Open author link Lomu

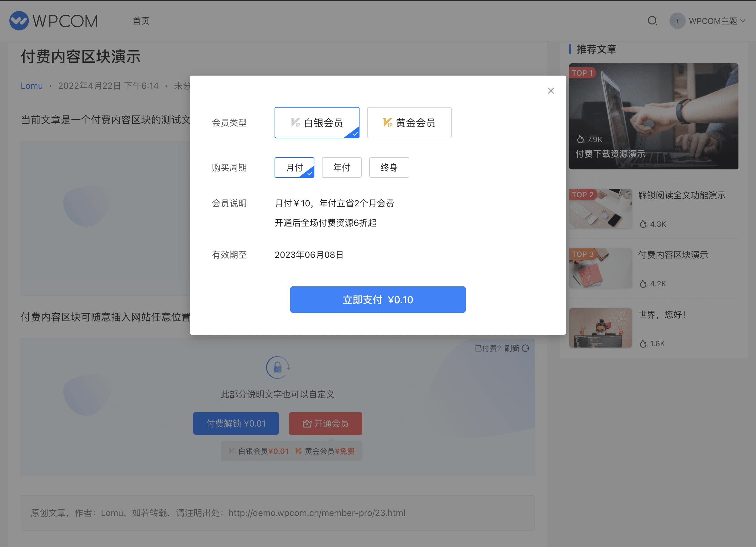point(32,86)
